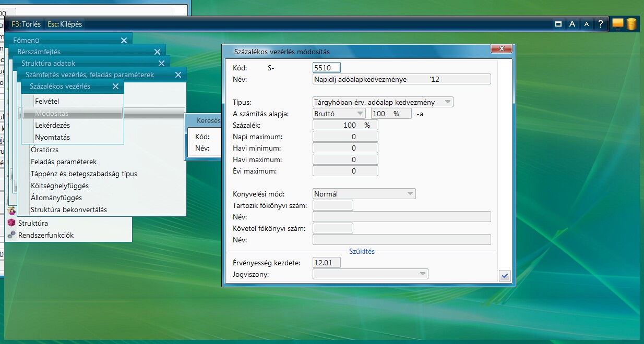Click the golden database cylinder icon
Screen dimensions: 644x344
pyautogui.click(x=631, y=24)
